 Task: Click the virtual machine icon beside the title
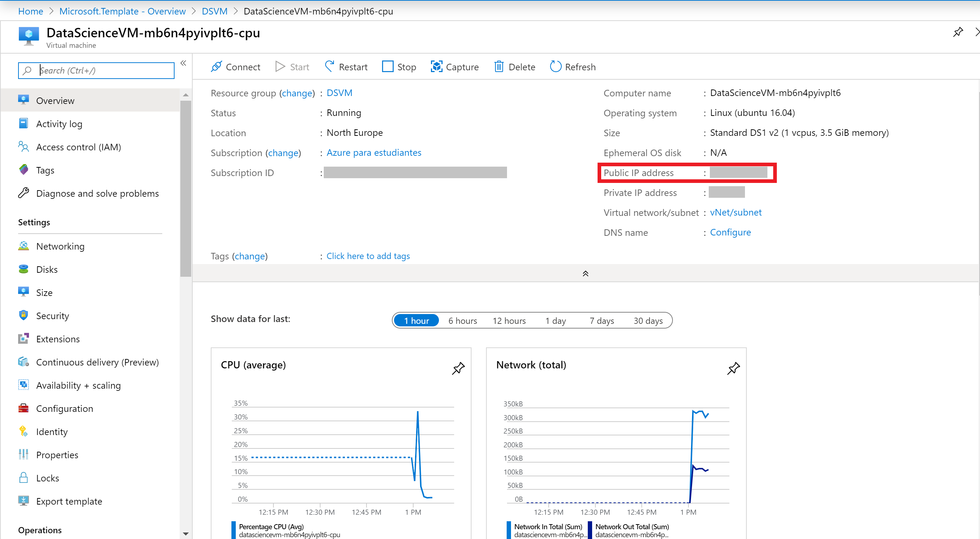point(29,36)
